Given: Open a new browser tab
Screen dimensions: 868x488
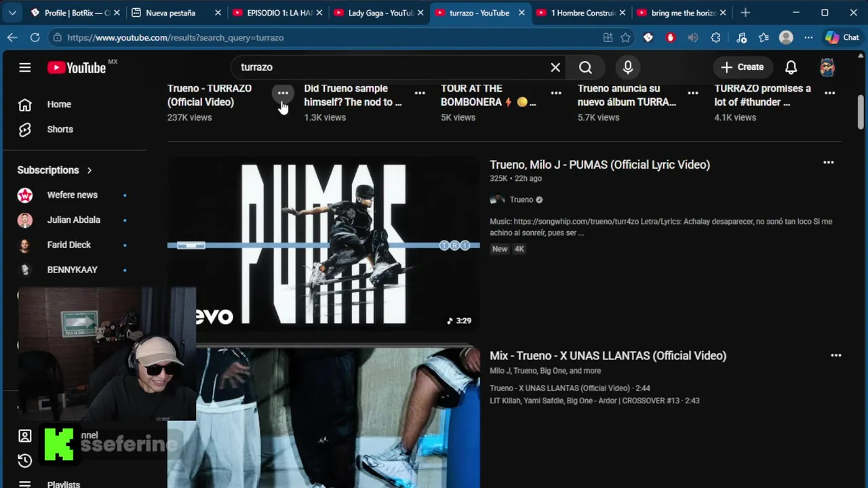Looking at the screenshot, I should click(x=745, y=12).
